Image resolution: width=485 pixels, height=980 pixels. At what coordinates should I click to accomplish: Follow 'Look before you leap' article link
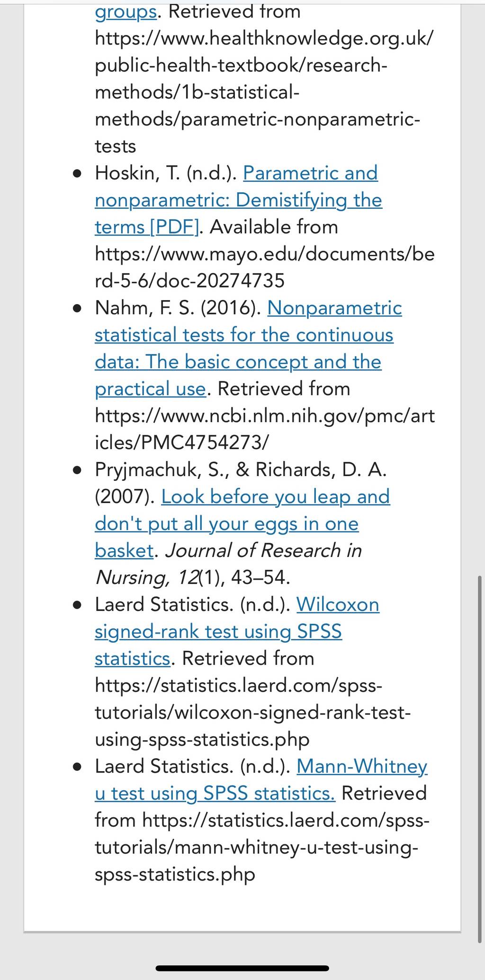(242, 523)
